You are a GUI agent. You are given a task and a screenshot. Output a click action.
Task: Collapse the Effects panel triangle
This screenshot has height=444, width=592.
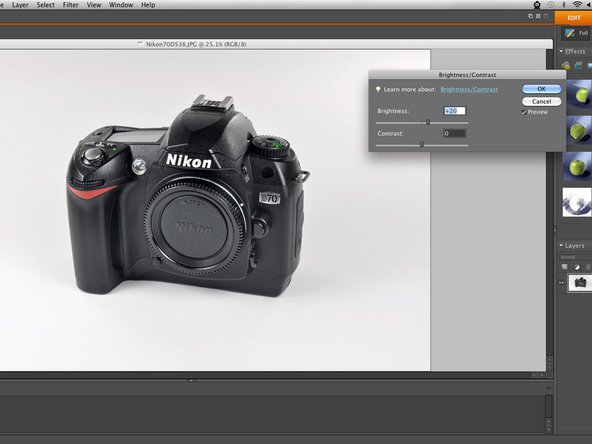pyautogui.click(x=561, y=51)
